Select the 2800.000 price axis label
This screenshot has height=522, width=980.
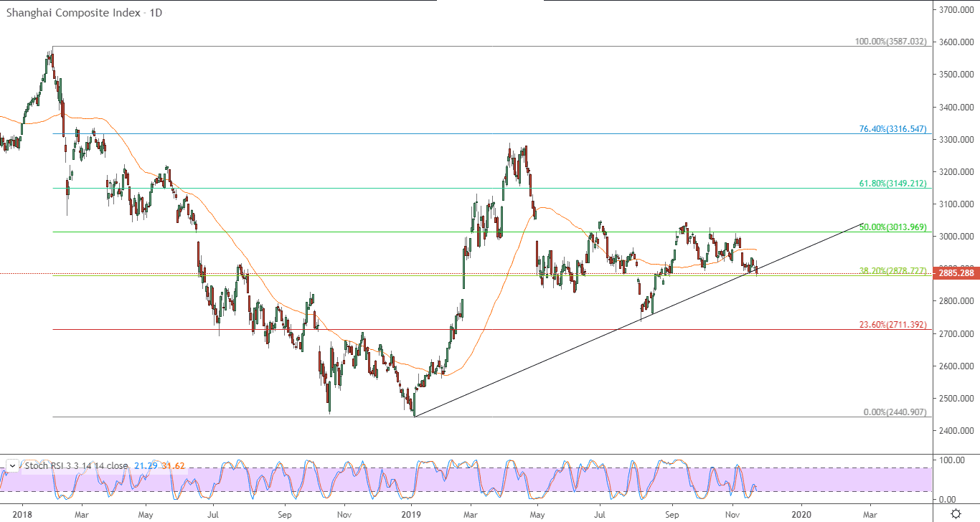point(956,301)
